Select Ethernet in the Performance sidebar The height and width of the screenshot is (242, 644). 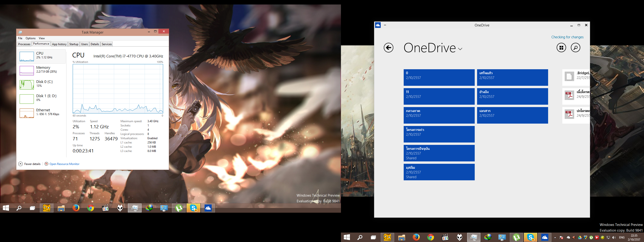[41, 113]
